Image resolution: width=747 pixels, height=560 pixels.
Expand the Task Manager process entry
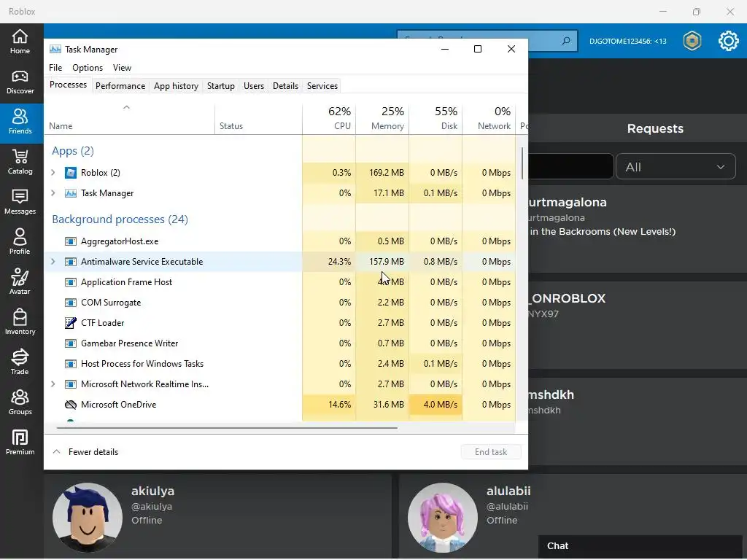(53, 192)
